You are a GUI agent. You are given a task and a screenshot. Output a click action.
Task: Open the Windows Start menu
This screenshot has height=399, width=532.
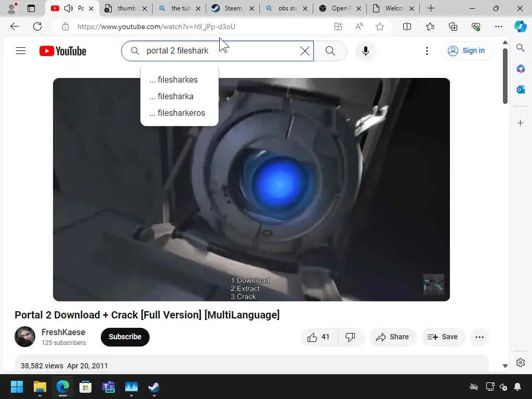tap(17, 387)
